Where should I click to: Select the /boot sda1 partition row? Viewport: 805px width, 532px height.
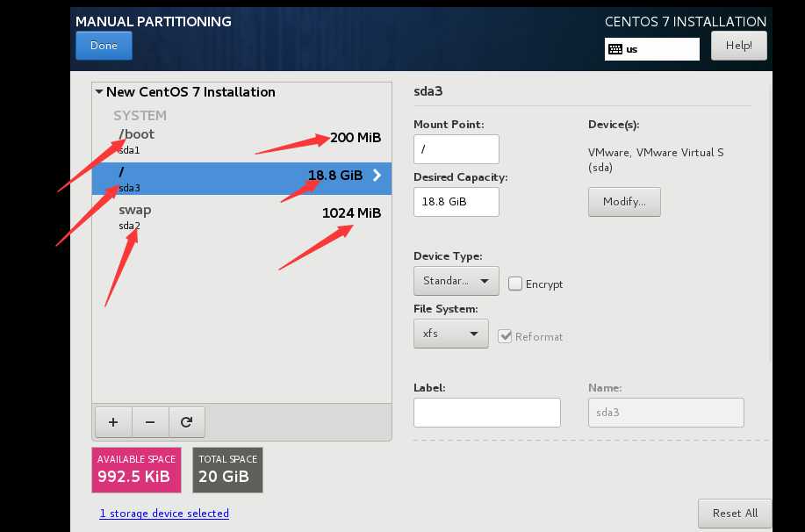click(241, 141)
